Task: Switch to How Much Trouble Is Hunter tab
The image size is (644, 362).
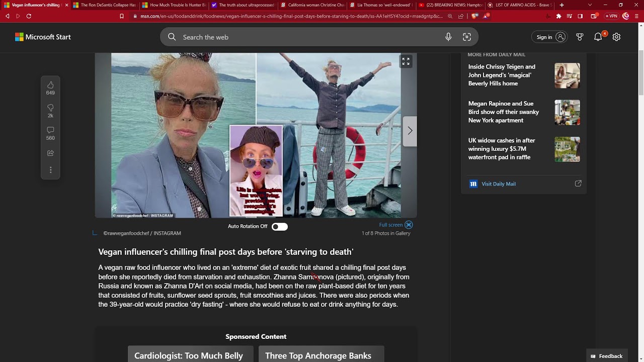Action: pyautogui.click(x=174, y=5)
